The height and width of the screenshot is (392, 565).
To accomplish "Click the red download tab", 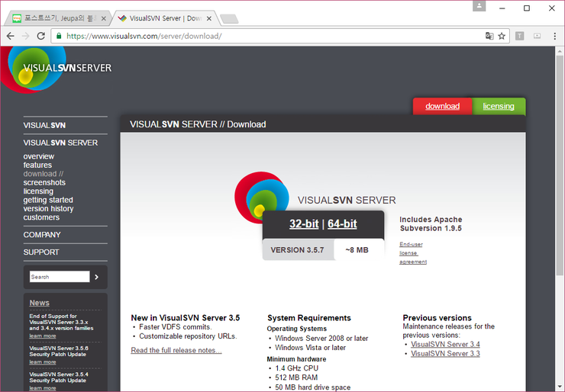I will tap(442, 106).
